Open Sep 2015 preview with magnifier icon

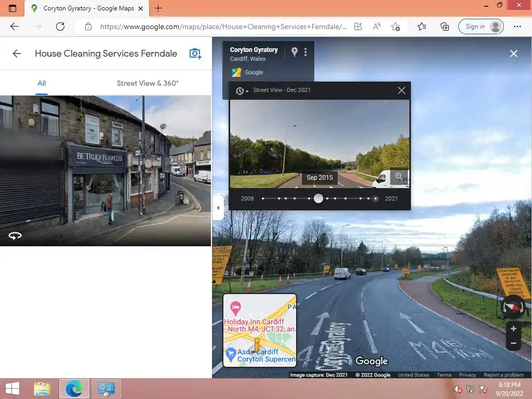click(399, 177)
